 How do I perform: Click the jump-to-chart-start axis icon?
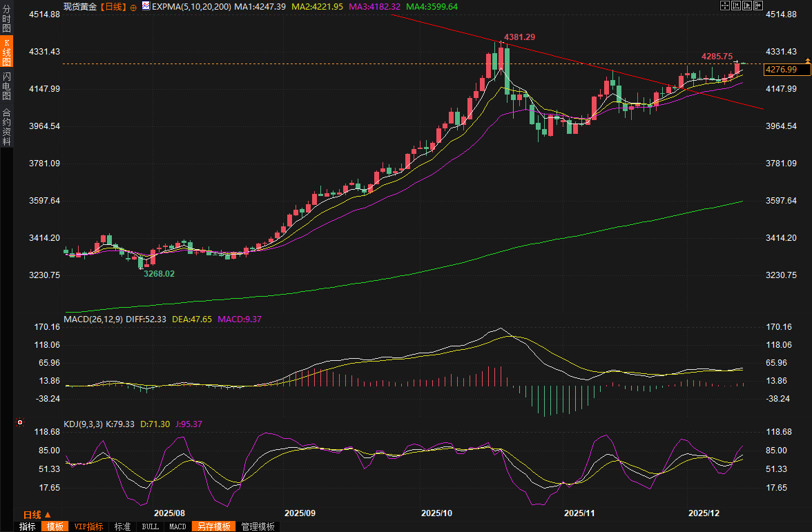click(736, 6)
